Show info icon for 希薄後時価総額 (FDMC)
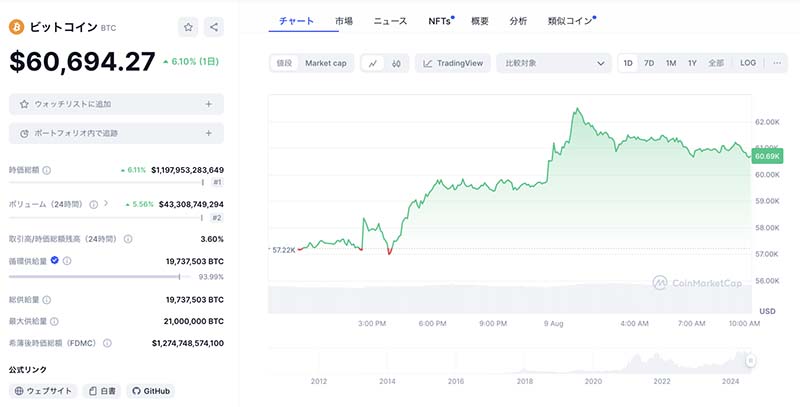This screenshot has height=407, width=800. point(107,343)
